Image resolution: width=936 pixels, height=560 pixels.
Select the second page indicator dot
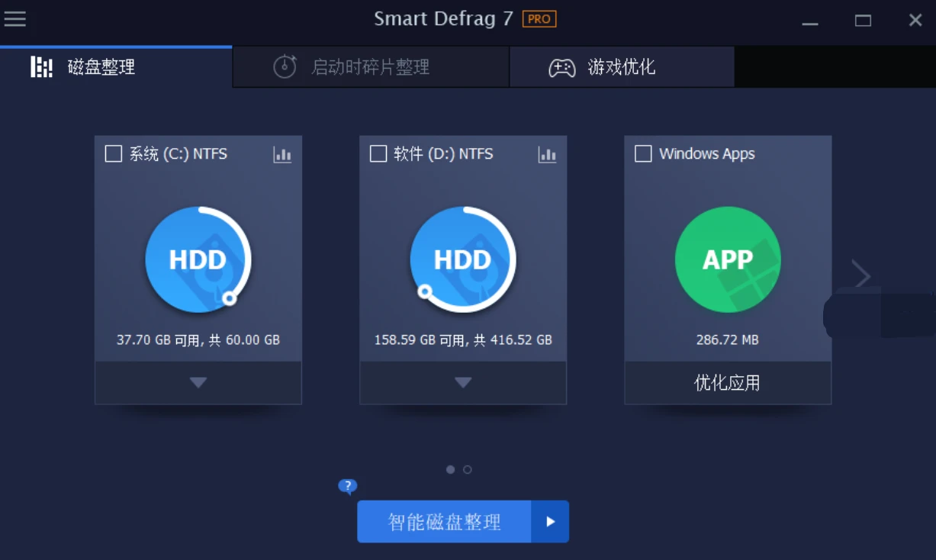point(468,470)
